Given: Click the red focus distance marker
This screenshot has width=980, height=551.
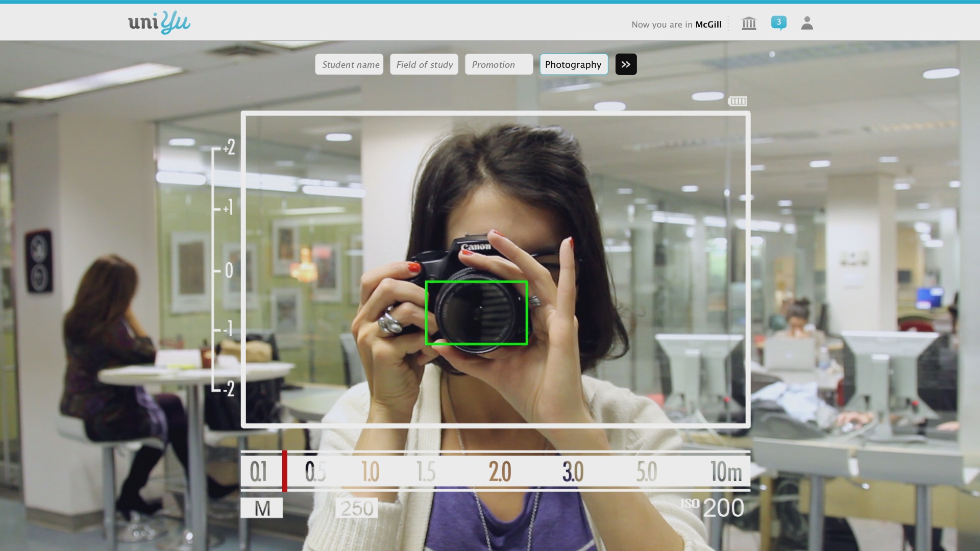Looking at the screenshot, I should (284, 471).
